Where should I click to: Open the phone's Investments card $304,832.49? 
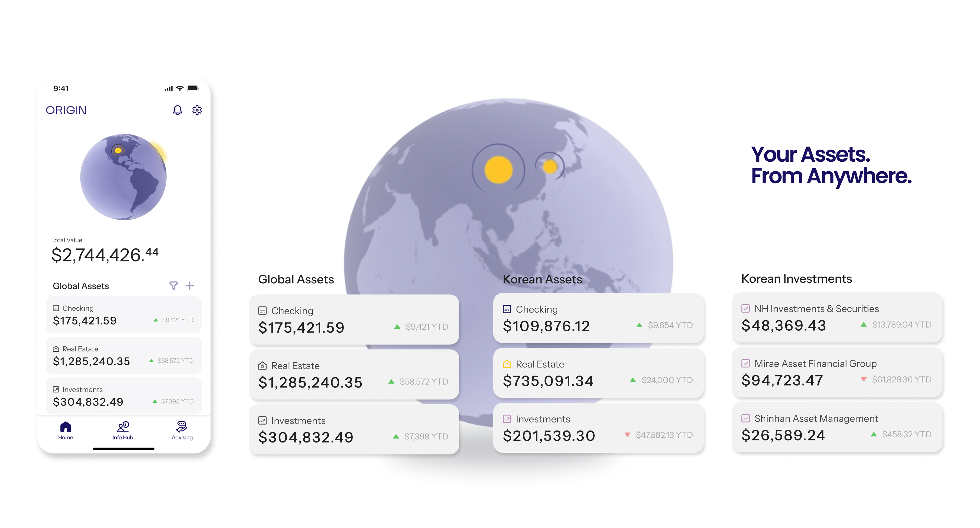coord(123,396)
